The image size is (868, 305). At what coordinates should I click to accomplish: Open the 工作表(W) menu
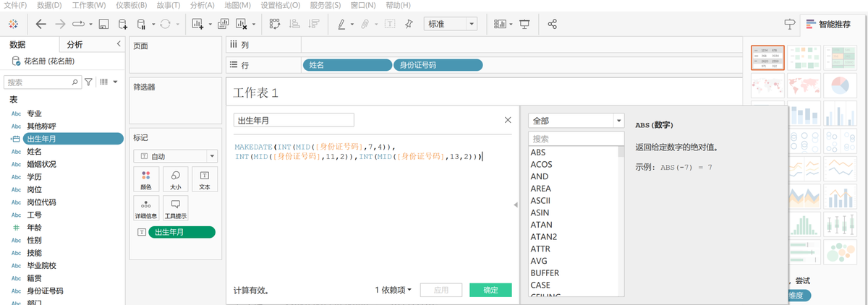[88, 5]
